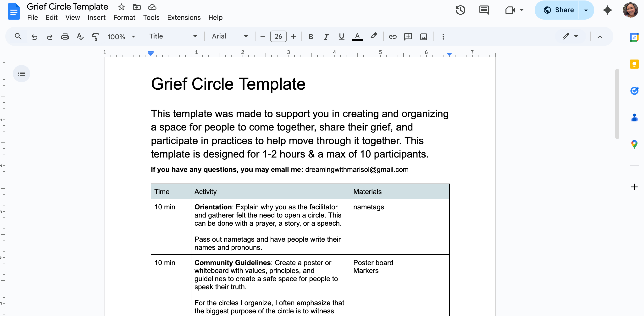Toggle bold formatting
The width and height of the screenshot is (644, 316).
tap(311, 37)
